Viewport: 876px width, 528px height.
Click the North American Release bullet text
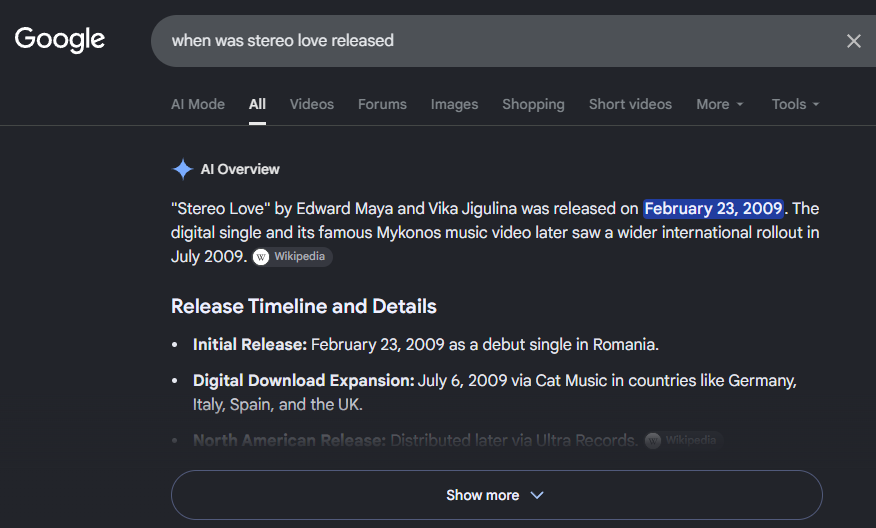[415, 441]
